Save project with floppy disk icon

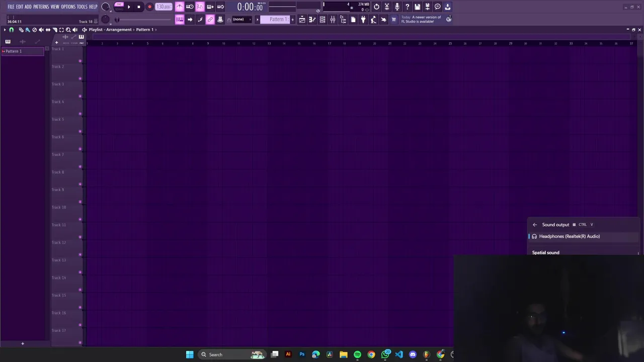pyautogui.click(x=417, y=7)
